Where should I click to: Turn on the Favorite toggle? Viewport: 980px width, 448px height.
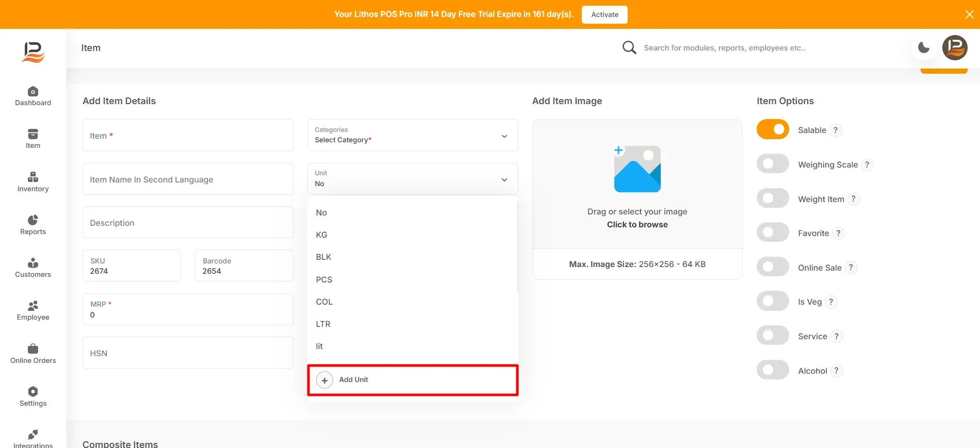click(x=773, y=233)
